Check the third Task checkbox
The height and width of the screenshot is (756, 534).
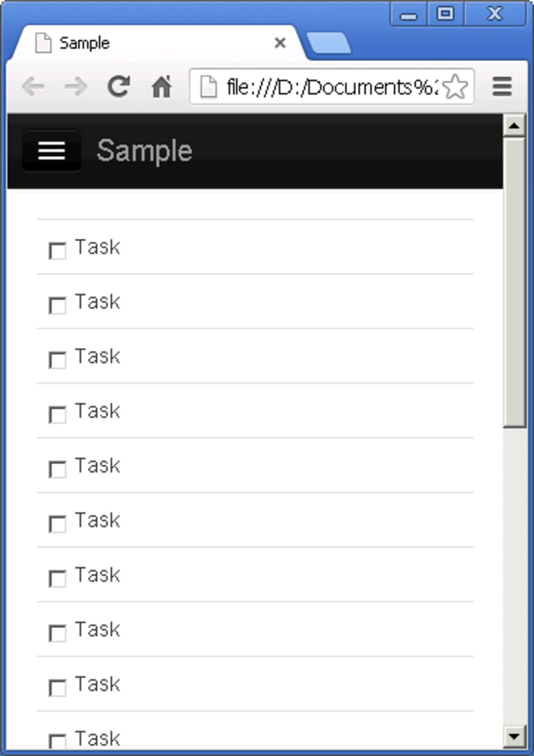pos(58,360)
